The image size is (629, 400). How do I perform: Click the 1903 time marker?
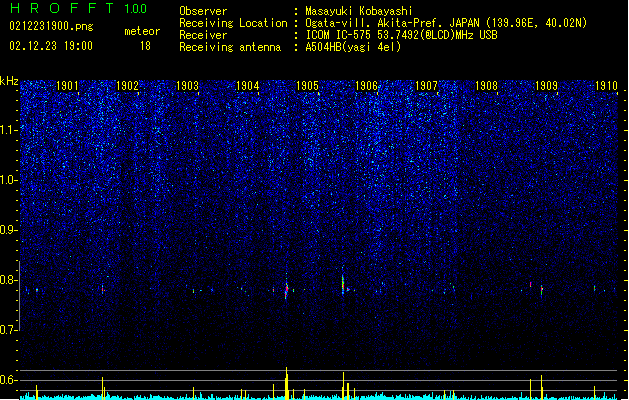tap(187, 86)
